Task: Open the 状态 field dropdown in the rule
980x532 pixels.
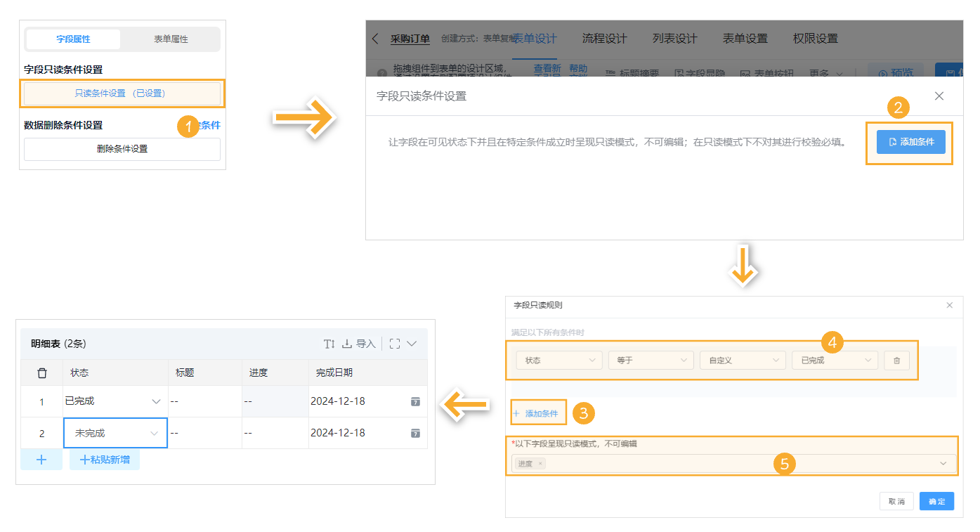Action: (559, 359)
